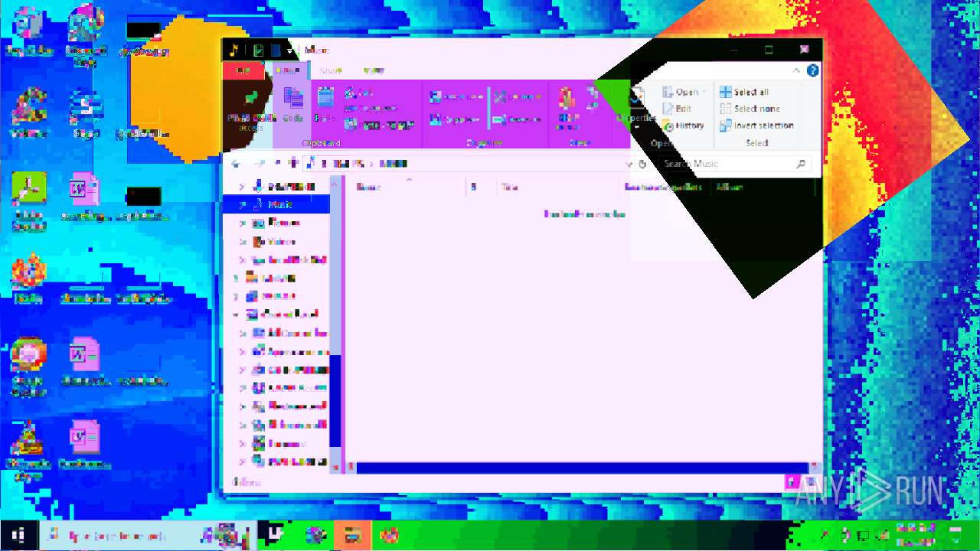Open File Explorer from taskbar

352,535
